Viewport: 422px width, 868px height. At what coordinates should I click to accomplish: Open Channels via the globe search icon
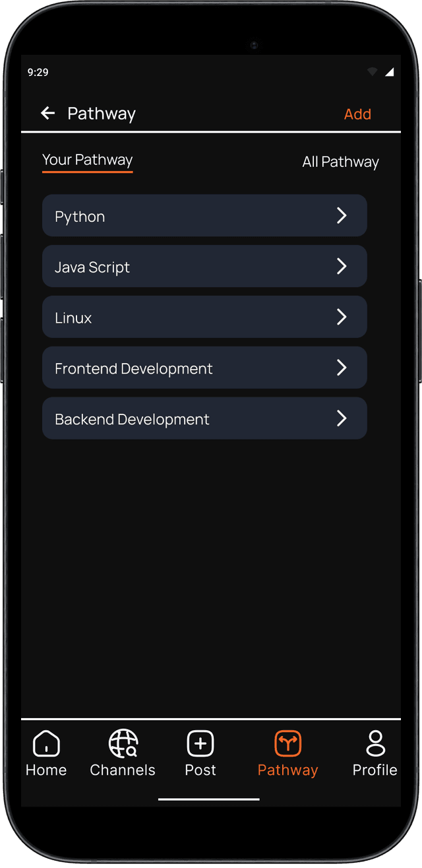coord(123,743)
